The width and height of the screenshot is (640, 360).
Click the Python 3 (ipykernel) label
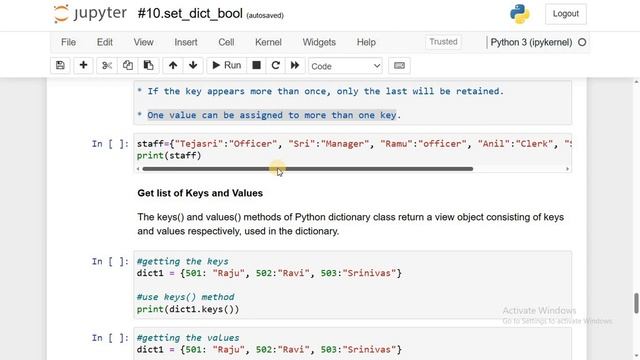531,42
